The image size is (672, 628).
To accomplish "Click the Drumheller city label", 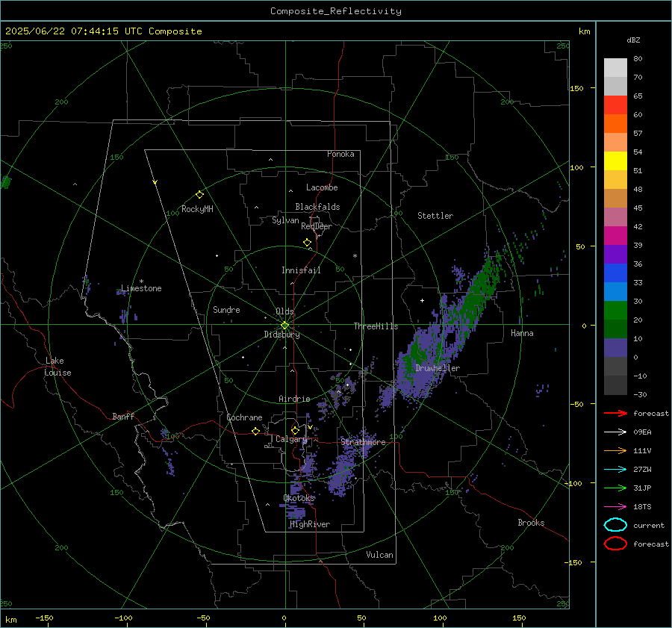I will pyautogui.click(x=438, y=368).
